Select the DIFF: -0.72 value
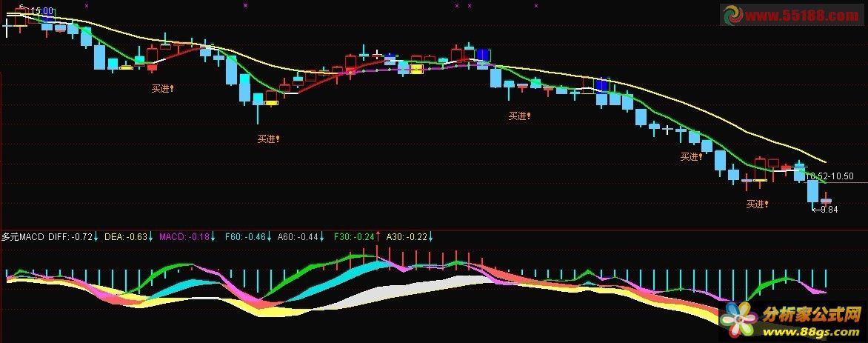This screenshot has height=343, width=868. coord(70,237)
